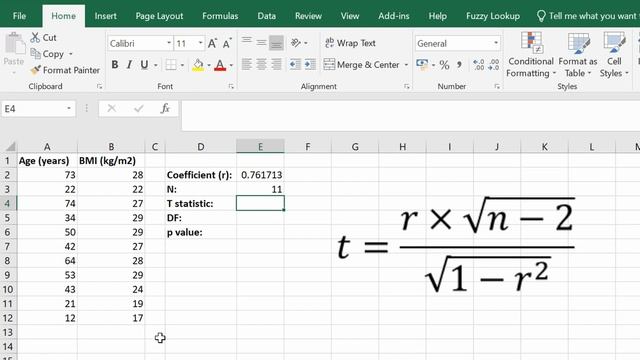640x360 pixels.
Task: Increase font size with large A
Action: pos(212,43)
